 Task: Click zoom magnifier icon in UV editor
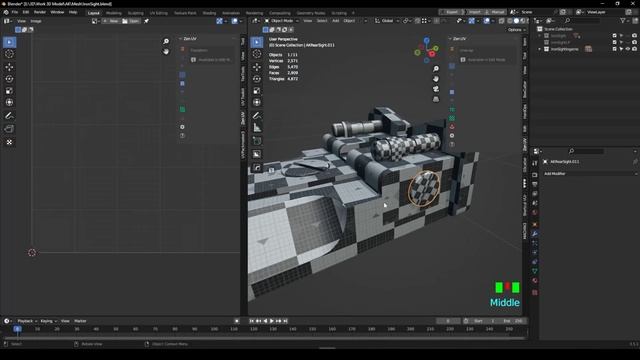pos(166,41)
